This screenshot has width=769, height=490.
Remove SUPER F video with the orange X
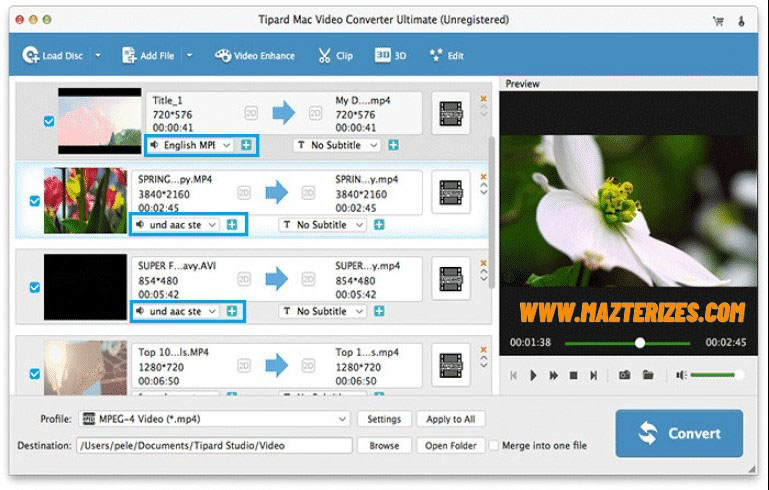pyautogui.click(x=484, y=263)
